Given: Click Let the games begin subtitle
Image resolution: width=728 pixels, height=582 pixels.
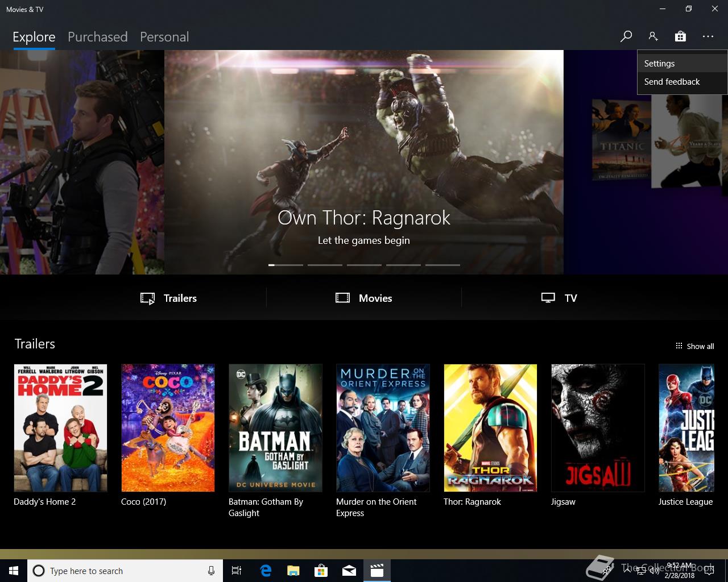Looking at the screenshot, I should pyautogui.click(x=364, y=240).
